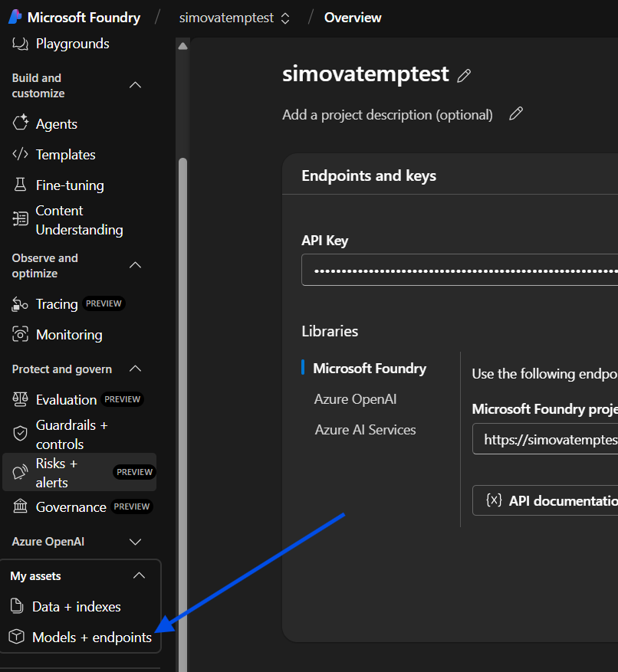Click the Microsoft Foundry logo icon

coord(15,17)
